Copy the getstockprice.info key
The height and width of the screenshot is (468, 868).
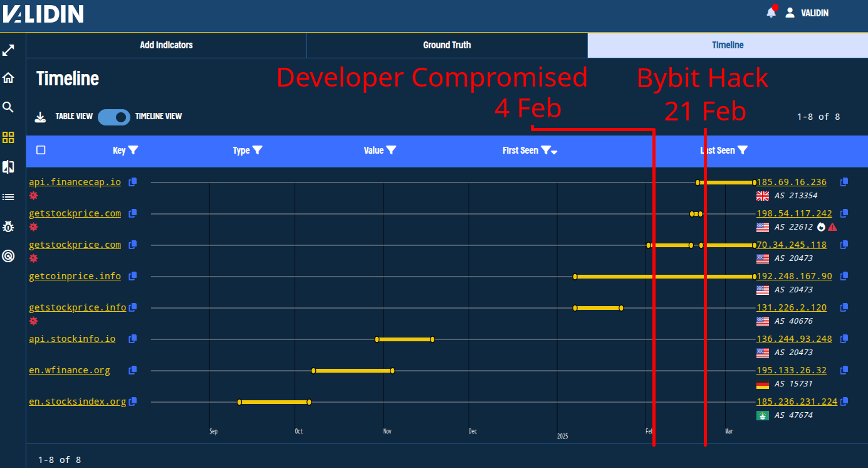pyautogui.click(x=133, y=307)
